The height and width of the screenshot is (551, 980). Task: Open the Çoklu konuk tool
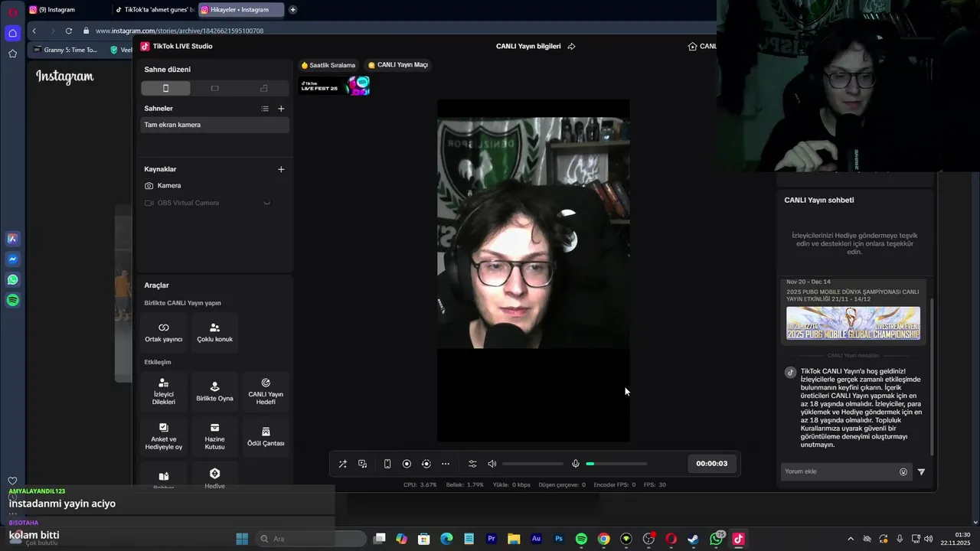tap(214, 332)
